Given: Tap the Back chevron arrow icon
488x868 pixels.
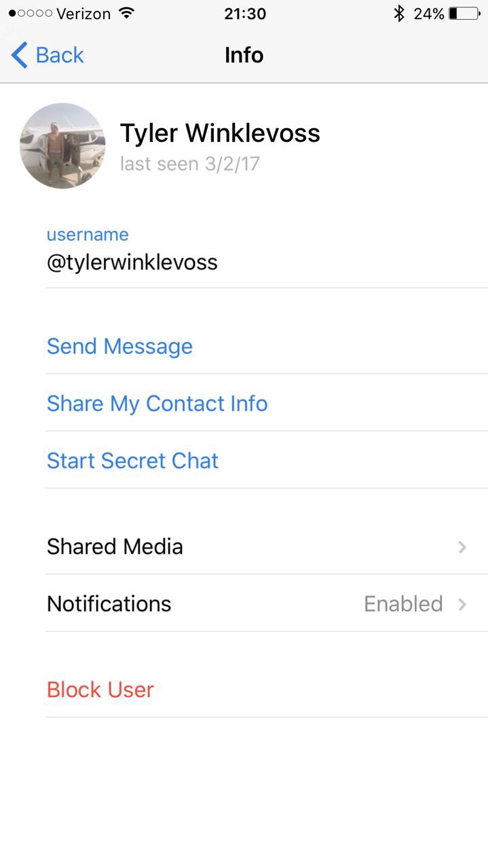Looking at the screenshot, I should [x=20, y=55].
